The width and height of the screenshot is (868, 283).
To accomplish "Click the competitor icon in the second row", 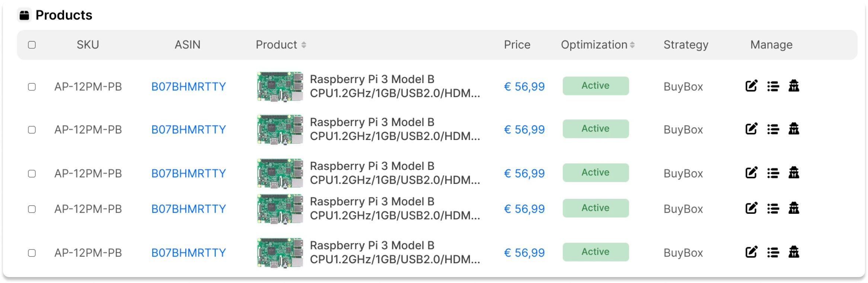I will (x=794, y=129).
